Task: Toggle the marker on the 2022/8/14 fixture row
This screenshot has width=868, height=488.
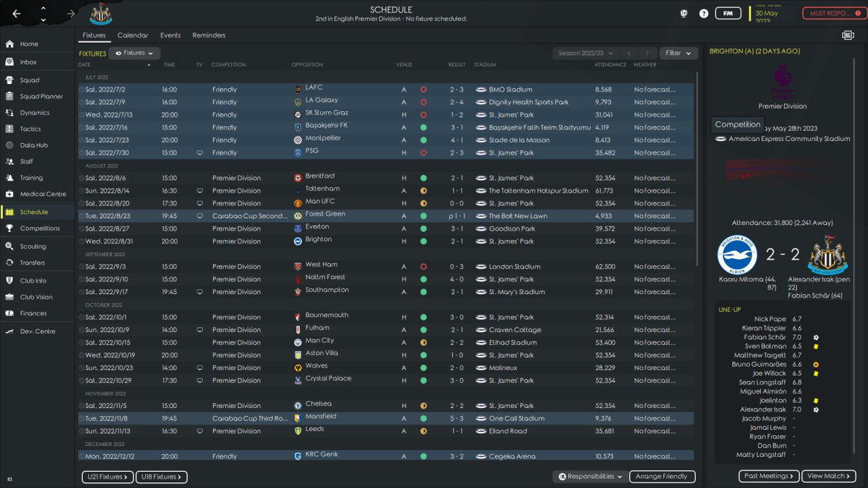Action: (82, 190)
